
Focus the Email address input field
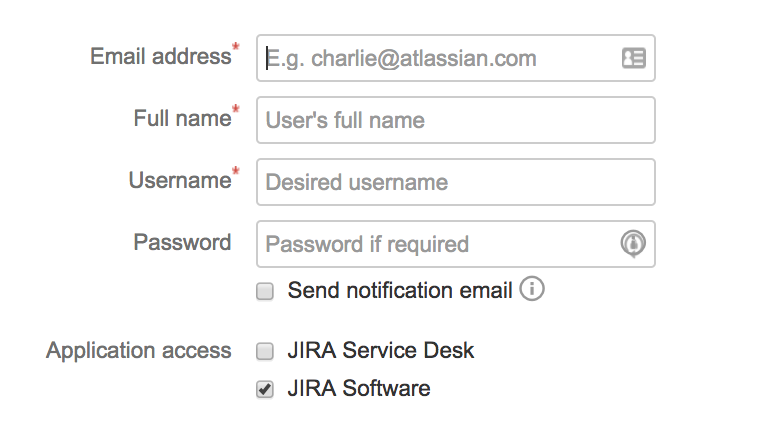tap(456, 58)
